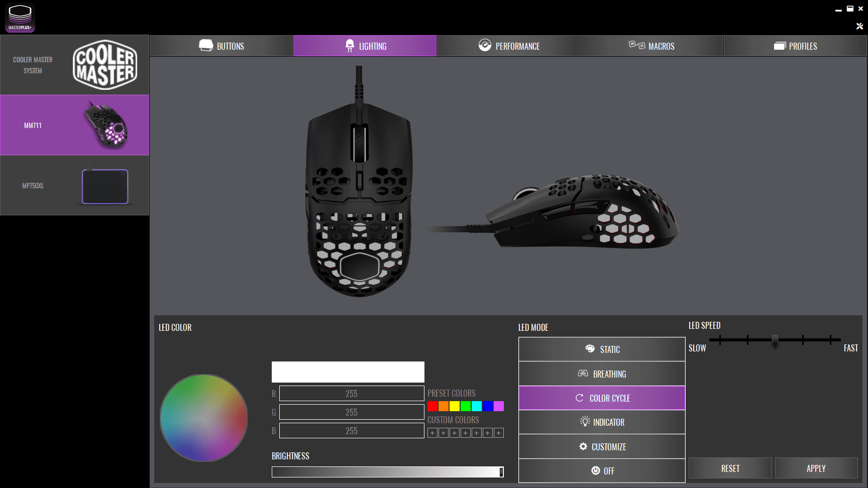Switch to the Lighting tab
This screenshot has height=488, width=868.
pyautogui.click(x=365, y=46)
